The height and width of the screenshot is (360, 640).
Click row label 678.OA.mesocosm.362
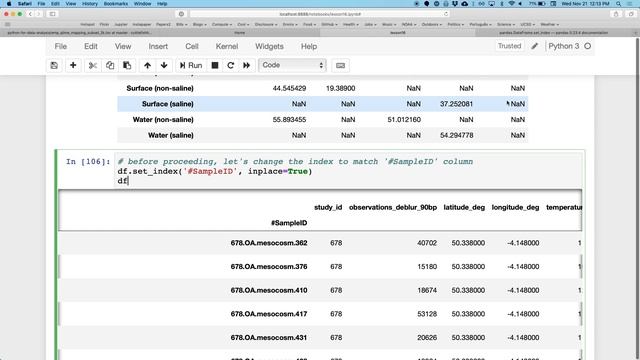[269, 243]
